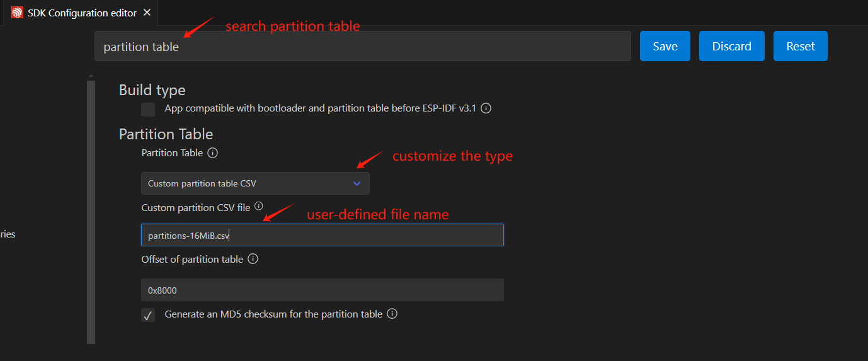Click the scroll-up arrow on the settings scrollbar
This screenshot has height=361, width=868.
pyautogui.click(x=91, y=76)
